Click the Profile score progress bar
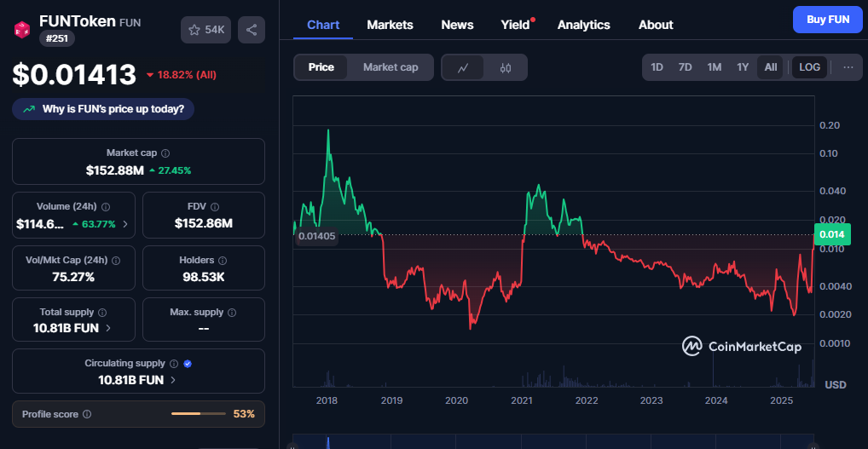Screen dimensions: 868x449 [x=198, y=413]
